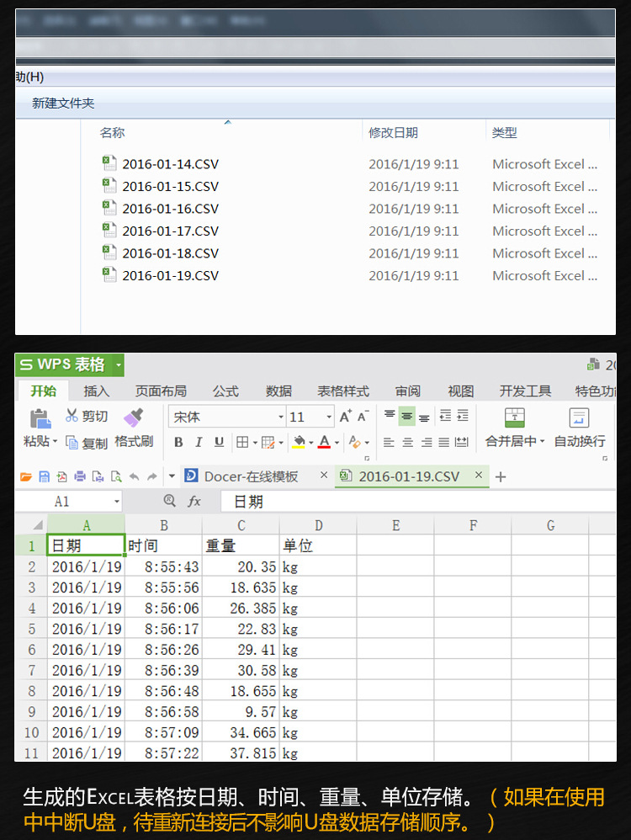Click the increase font size icon

point(345,417)
